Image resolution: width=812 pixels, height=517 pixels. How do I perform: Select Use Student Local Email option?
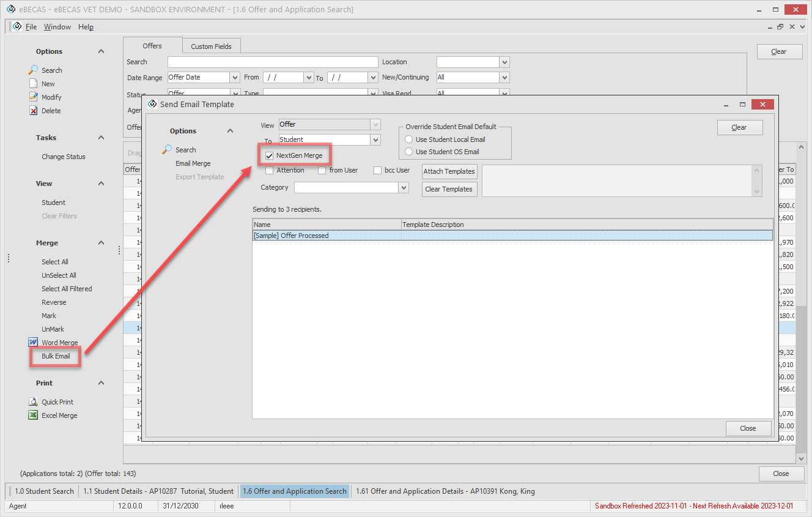409,139
